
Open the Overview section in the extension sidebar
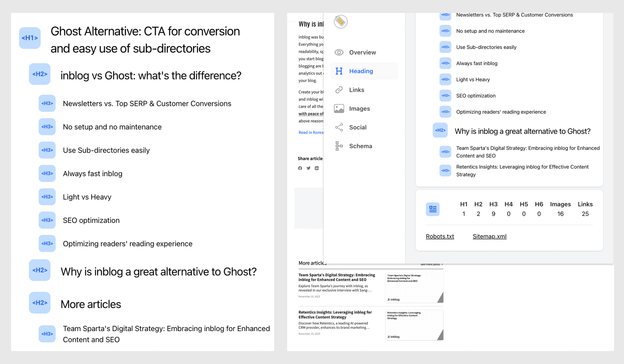click(364, 52)
